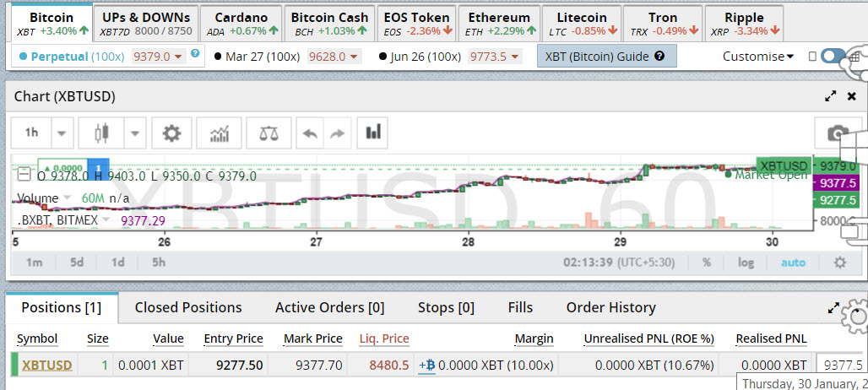
Task: Click the question mark in XBT Guide
Action: [x=659, y=56]
